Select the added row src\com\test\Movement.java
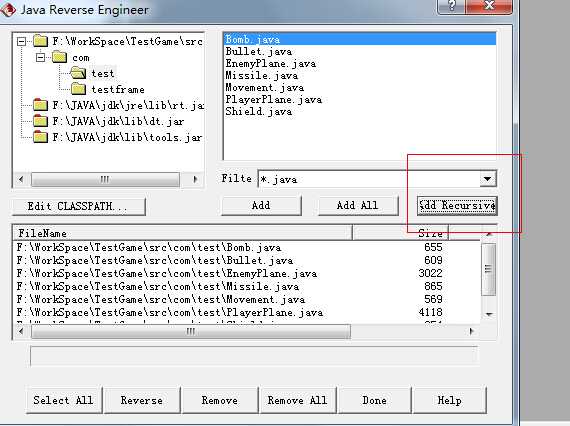 click(x=247, y=300)
